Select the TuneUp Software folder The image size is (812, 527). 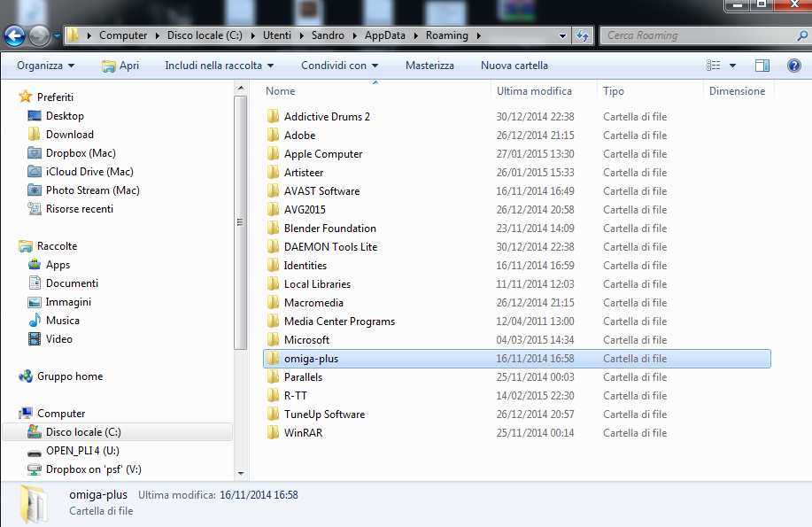324,415
